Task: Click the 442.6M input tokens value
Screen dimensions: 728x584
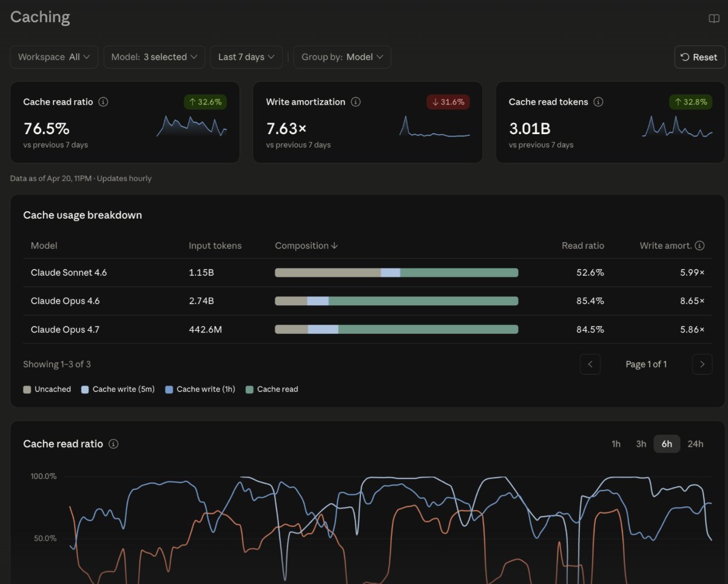Action: [x=206, y=330]
